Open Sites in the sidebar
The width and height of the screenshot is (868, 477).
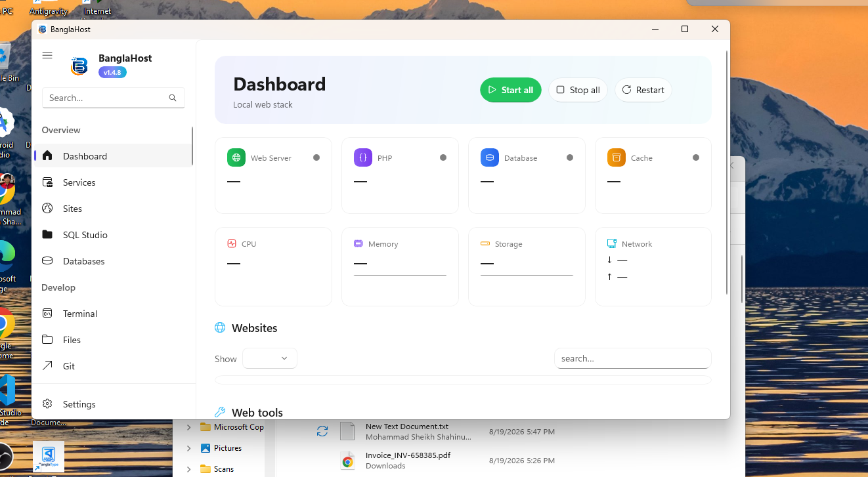click(112, 209)
